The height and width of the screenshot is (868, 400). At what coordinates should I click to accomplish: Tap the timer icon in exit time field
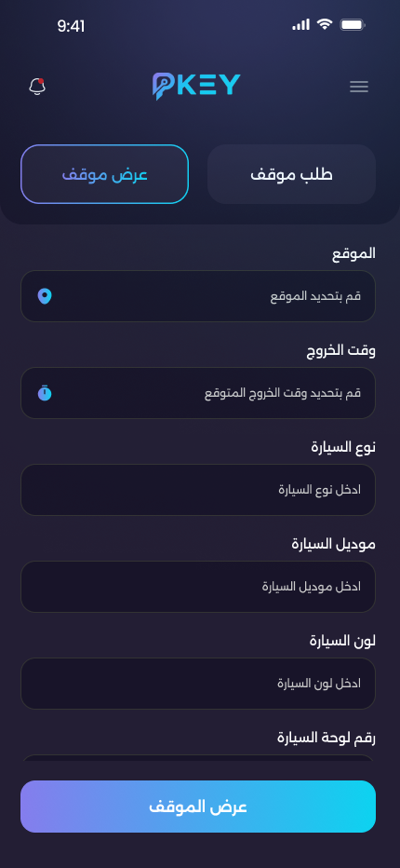point(45,393)
